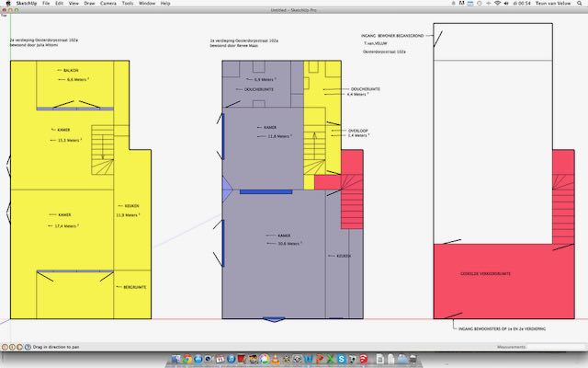Image resolution: width=588 pixels, height=368 pixels.
Task: Click the model credits status icon
Action: point(12,347)
